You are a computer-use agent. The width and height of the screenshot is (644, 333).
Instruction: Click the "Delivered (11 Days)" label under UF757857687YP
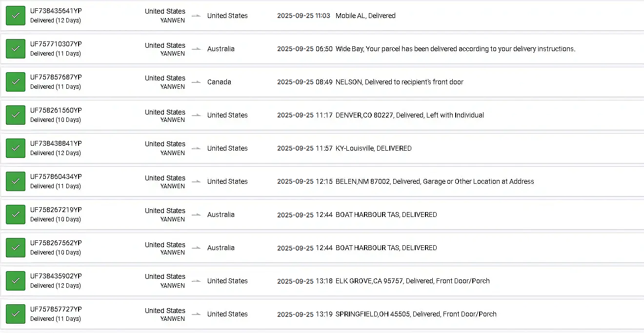pos(55,87)
